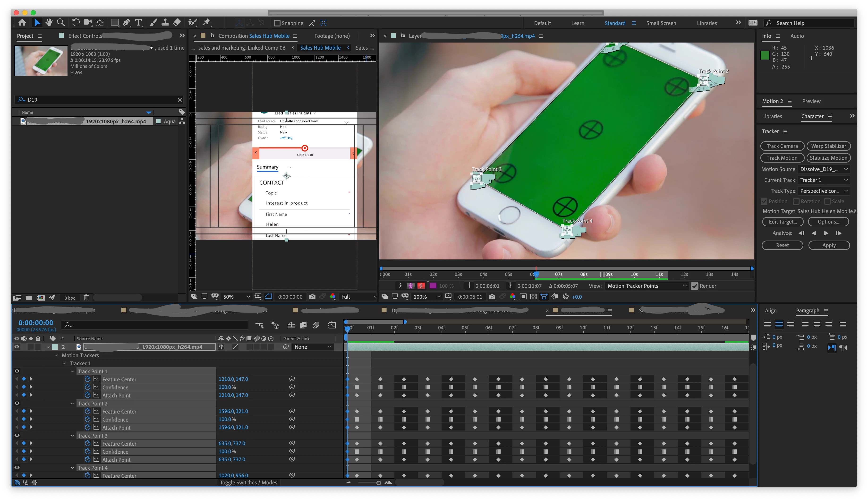
Task: Click the Track Motion button
Action: tap(782, 158)
